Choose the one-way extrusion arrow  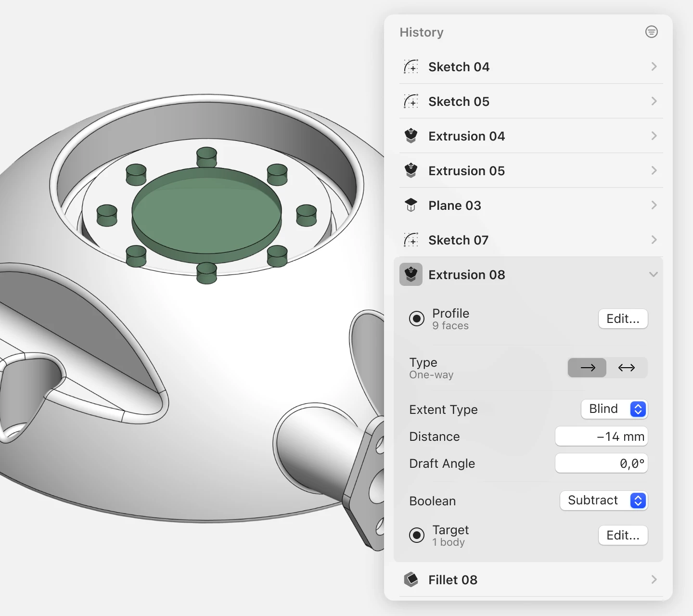(587, 368)
